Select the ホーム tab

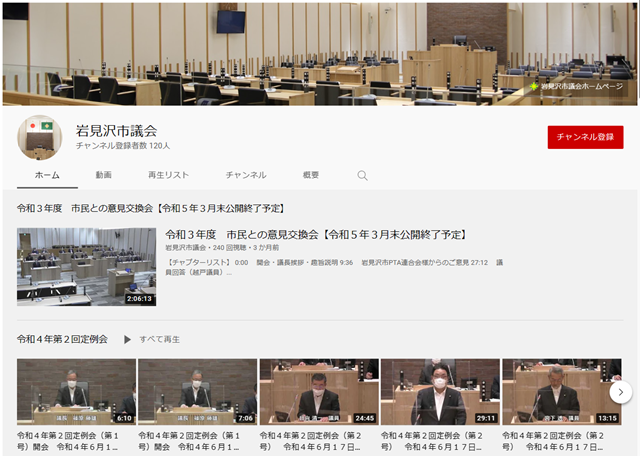point(47,175)
